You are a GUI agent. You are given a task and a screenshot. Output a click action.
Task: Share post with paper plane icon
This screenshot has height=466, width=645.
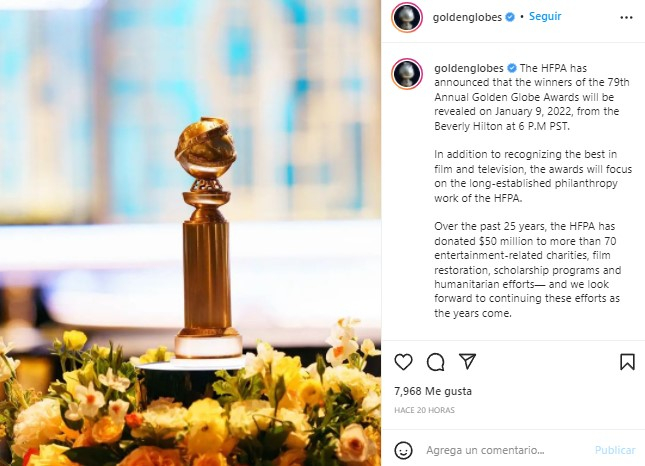[x=467, y=361]
